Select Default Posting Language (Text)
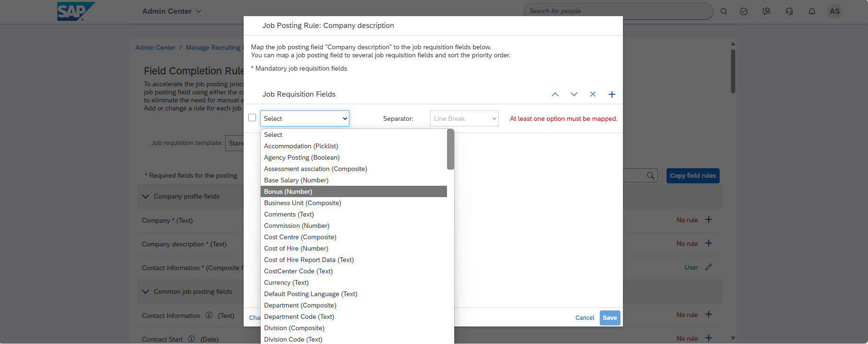The height and width of the screenshot is (344, 868). [x=354, y=294]
